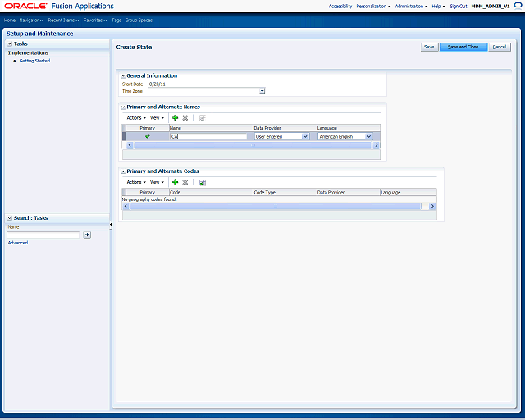Click the add row plus icon in Codes section
This screenshot has height=420, width=525.
175,182
